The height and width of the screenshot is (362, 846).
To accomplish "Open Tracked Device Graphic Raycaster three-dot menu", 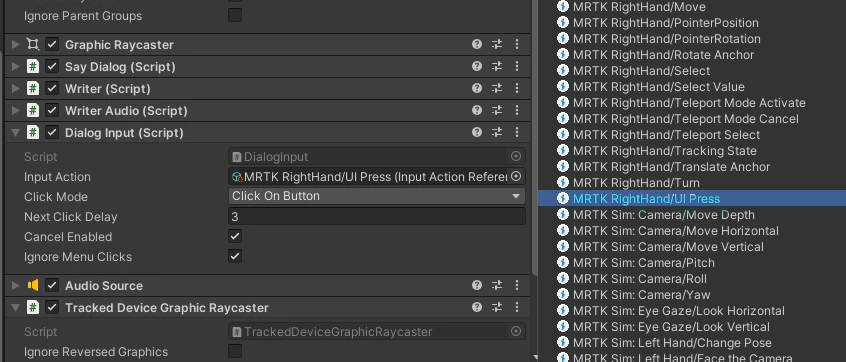I will click(x=517, y=308).
